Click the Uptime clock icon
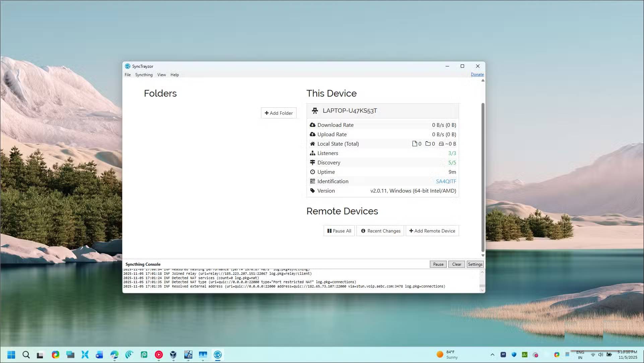The image size is (644, 363). (313, 172)
